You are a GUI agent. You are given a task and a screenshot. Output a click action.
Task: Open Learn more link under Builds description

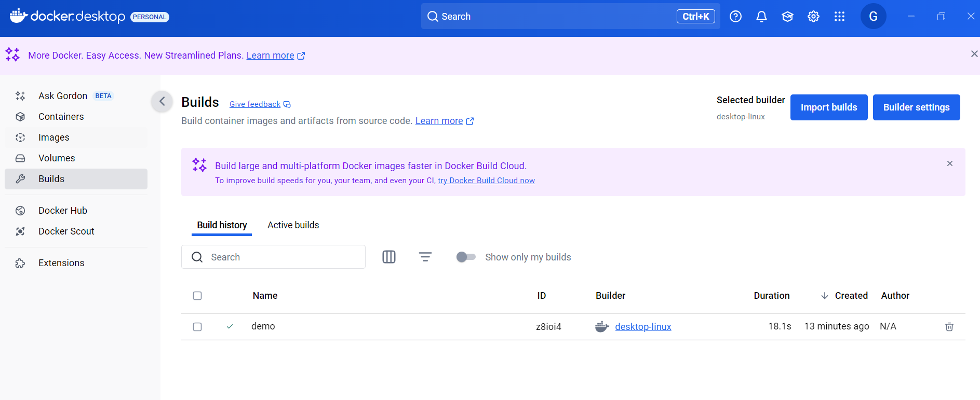click(445, 121)
